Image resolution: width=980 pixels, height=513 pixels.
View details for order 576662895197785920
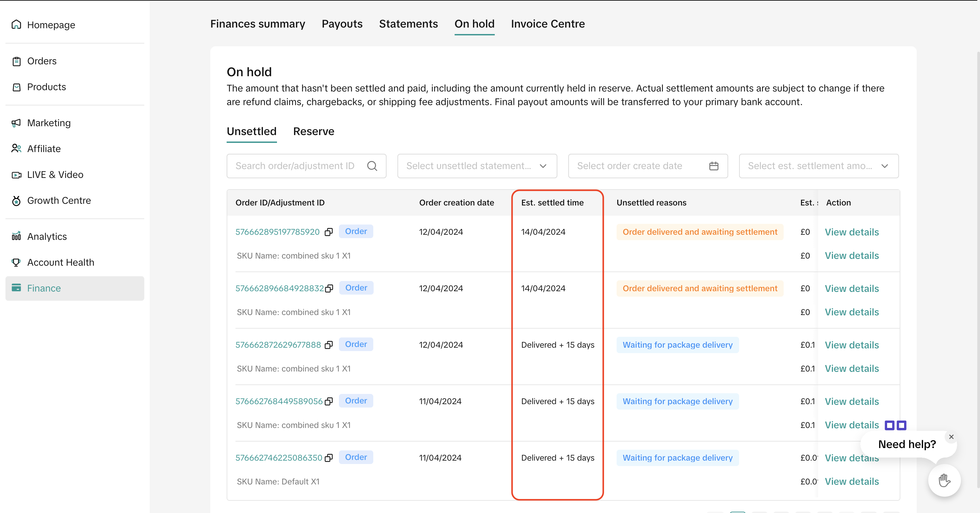[851, 232]
